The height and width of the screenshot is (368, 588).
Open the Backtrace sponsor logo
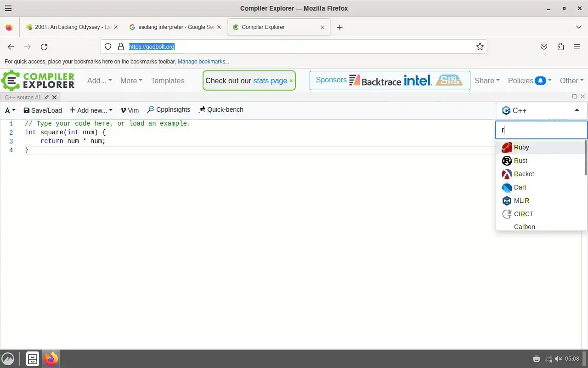(x=375, y=80)
